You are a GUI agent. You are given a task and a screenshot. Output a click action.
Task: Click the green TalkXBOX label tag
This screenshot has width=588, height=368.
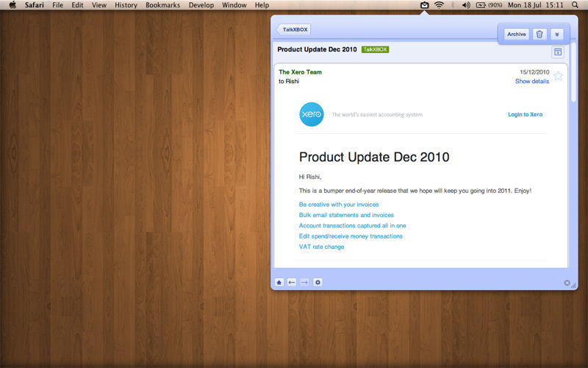(x=375, y=49)
